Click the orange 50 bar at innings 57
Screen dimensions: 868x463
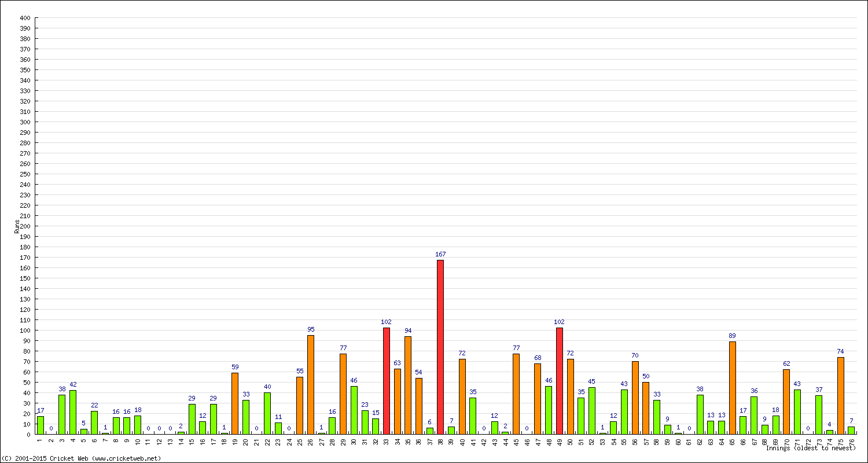(x=646, y=408)
